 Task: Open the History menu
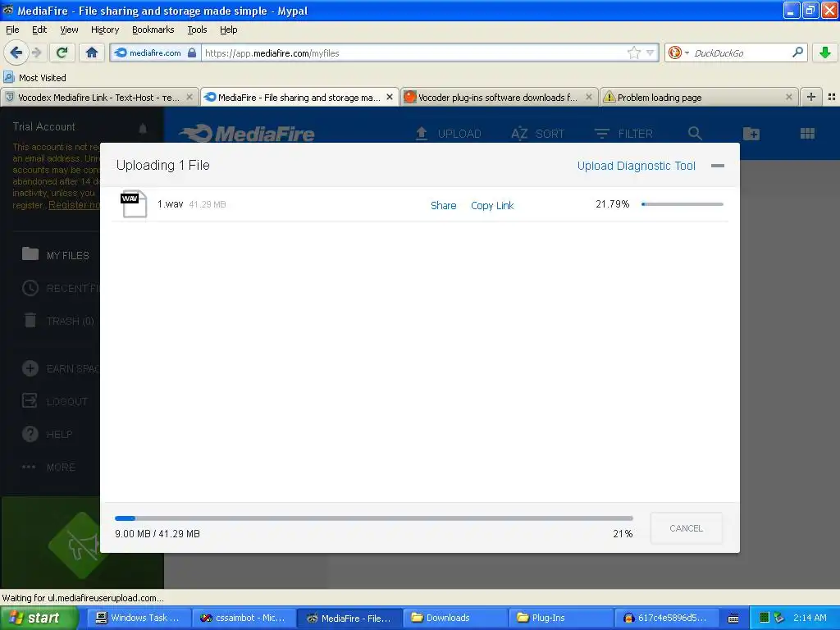coord(104,30)
